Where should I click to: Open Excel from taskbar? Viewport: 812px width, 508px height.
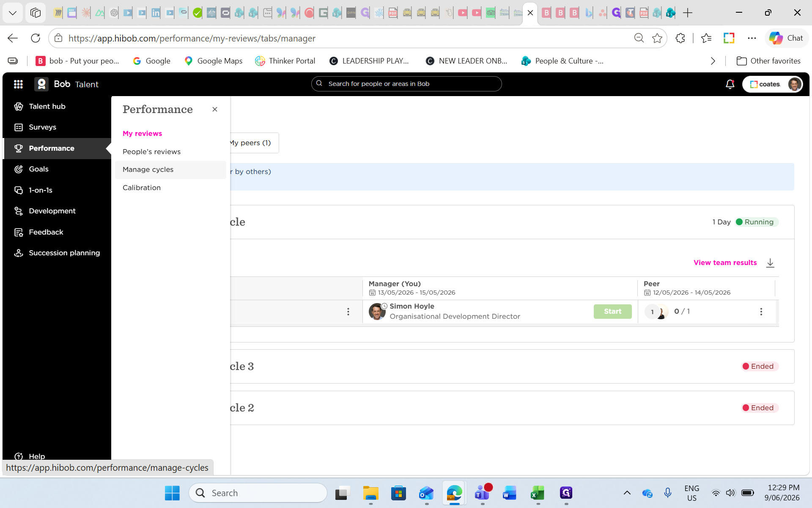click(538, 493)
